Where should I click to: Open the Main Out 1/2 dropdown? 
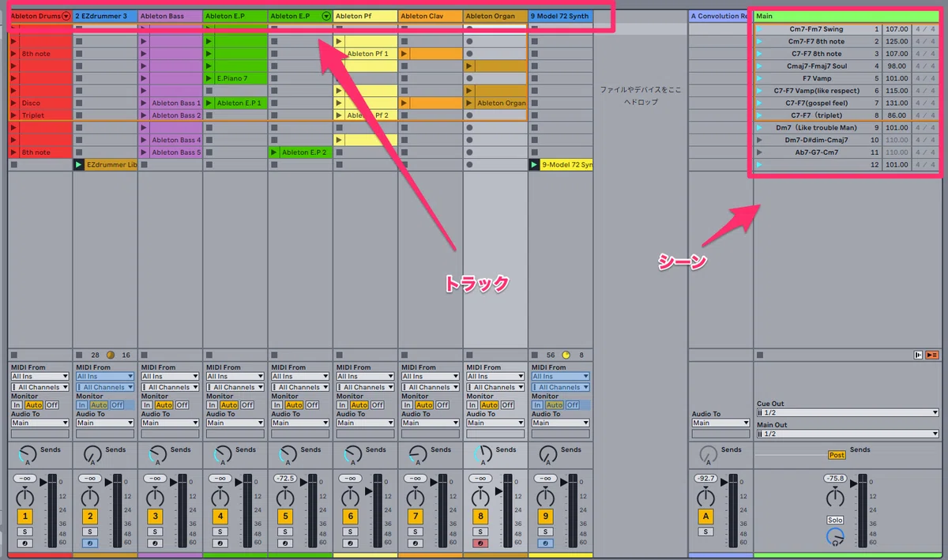[x=848, y=434]
